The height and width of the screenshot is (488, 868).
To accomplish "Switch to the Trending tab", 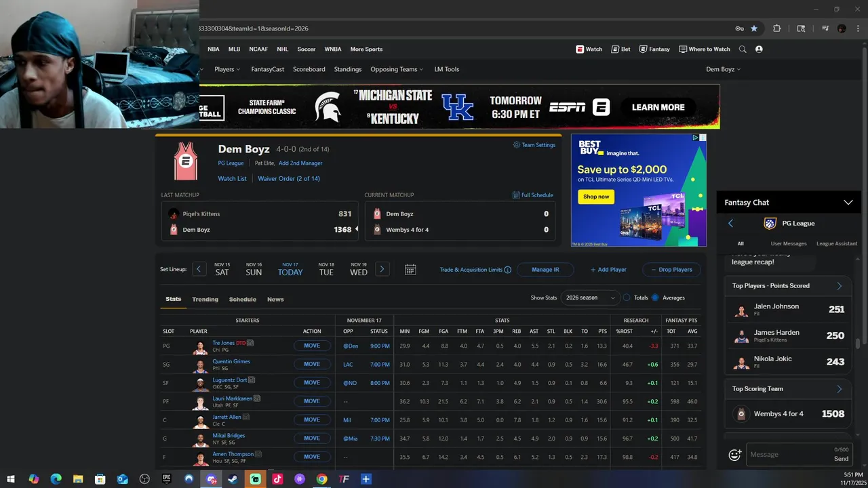I will click(x=205, y=299).
